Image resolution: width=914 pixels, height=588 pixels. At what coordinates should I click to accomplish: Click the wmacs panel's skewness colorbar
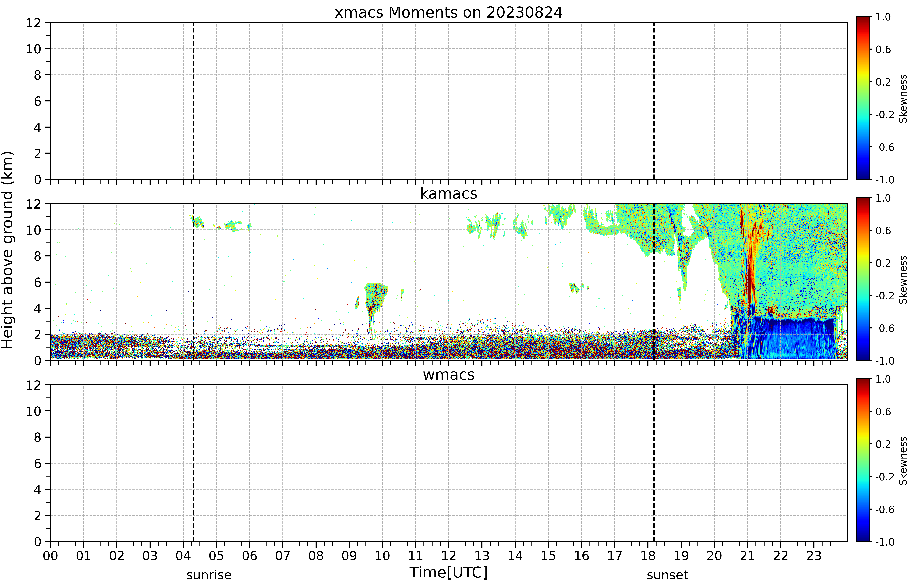coord(863,460)
